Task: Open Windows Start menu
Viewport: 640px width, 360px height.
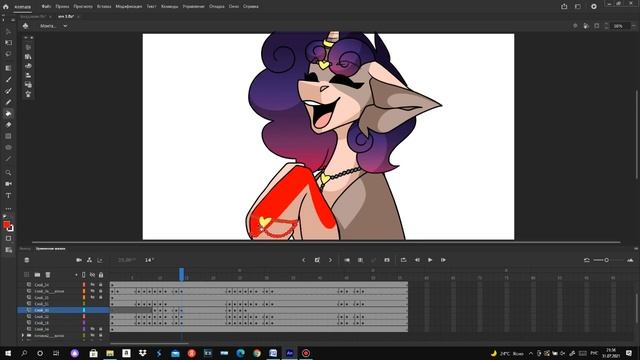Action: tap(8, 353)
